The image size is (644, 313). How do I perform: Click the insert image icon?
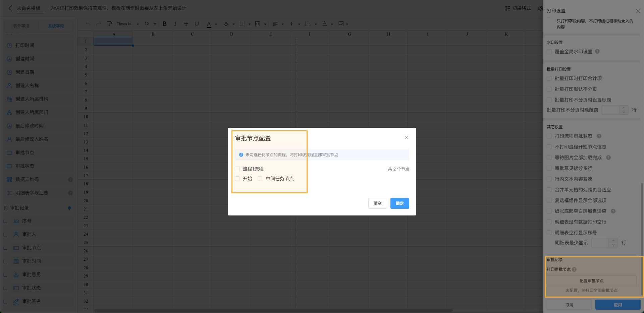[341, 24]
